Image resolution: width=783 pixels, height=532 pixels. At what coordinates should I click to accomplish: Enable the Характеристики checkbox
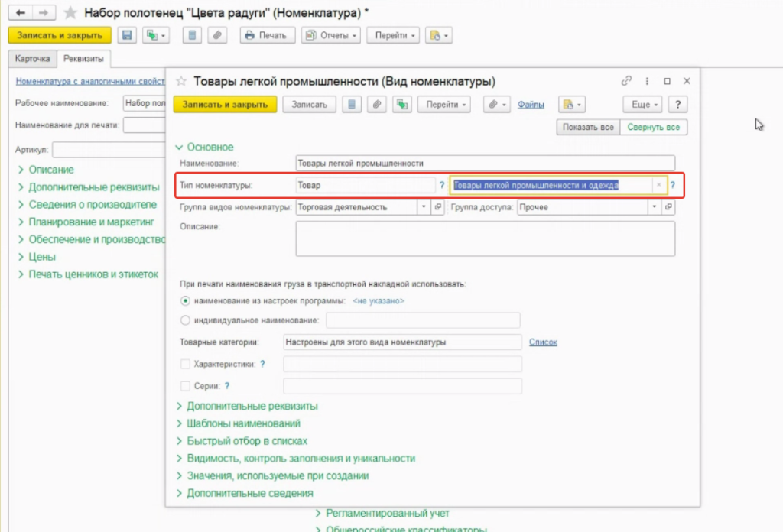[x=184, y=365]
